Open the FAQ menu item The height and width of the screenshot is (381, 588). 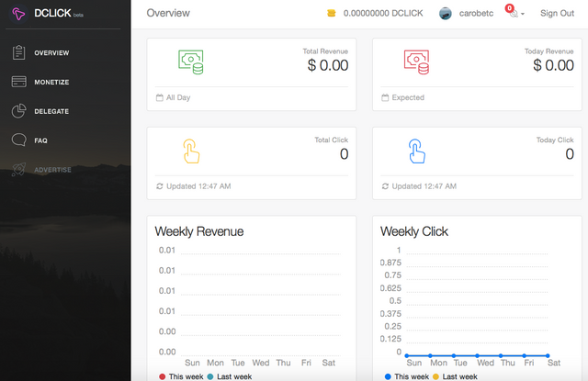coord(40,140)
